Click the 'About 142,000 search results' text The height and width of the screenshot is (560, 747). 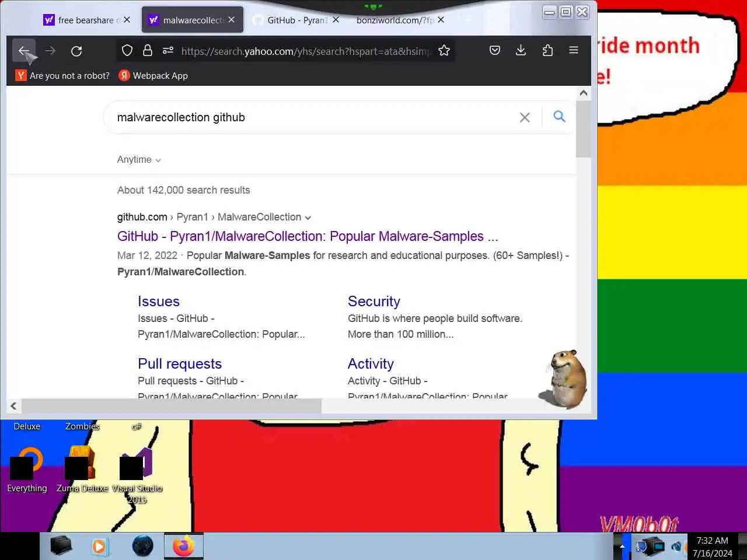pos(183,190)
